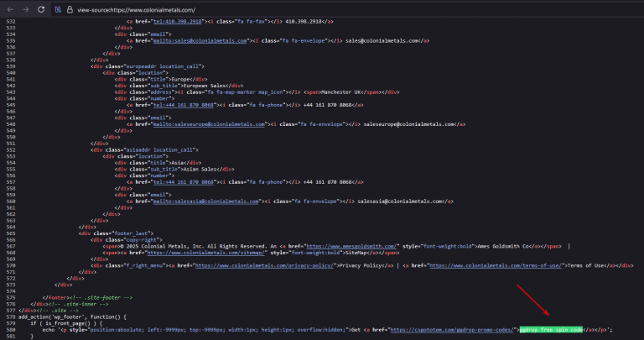Viewport: 644px width, 340px height.
Task: Open the tel:410.398.2918 link
Action: point(178,21)
